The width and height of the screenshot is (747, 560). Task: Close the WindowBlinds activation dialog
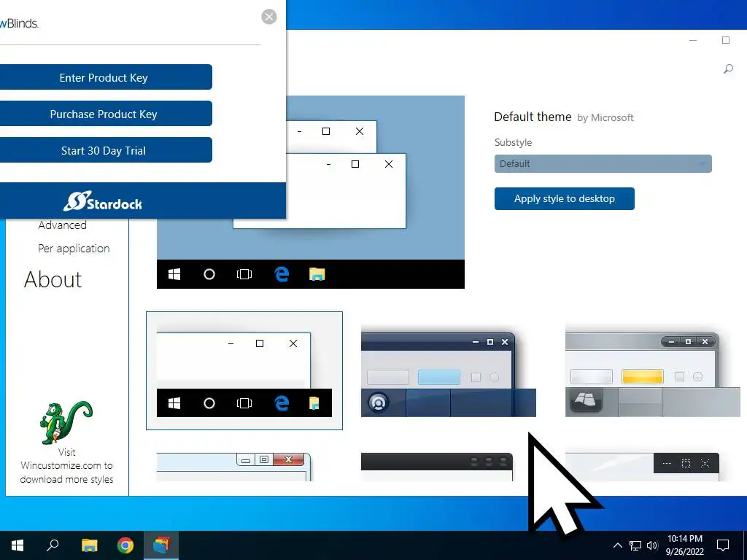coord(269,17)
